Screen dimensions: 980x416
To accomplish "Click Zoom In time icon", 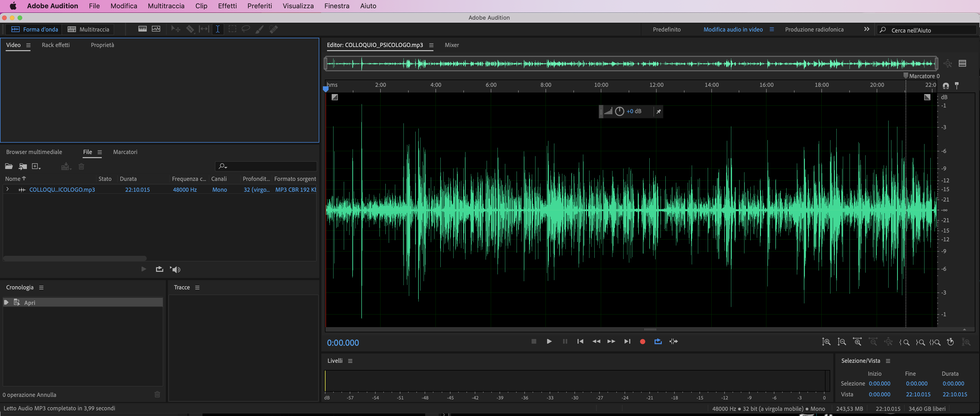I will tap(857, 342).
